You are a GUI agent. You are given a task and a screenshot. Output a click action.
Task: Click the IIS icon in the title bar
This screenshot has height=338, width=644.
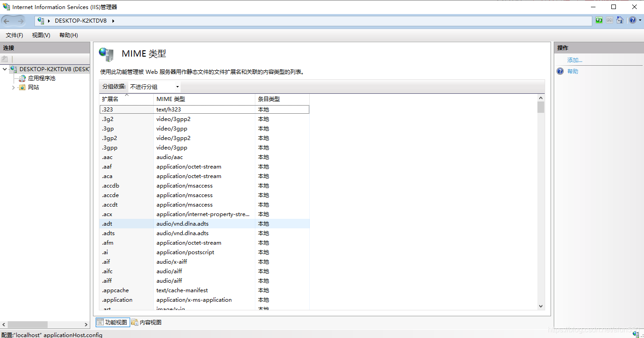6,7
